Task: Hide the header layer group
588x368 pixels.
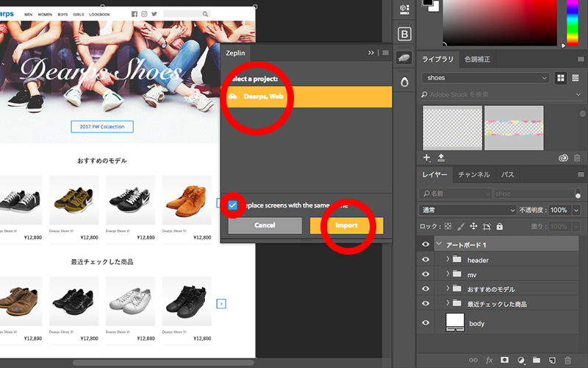Action: click(x=426, y=260)
